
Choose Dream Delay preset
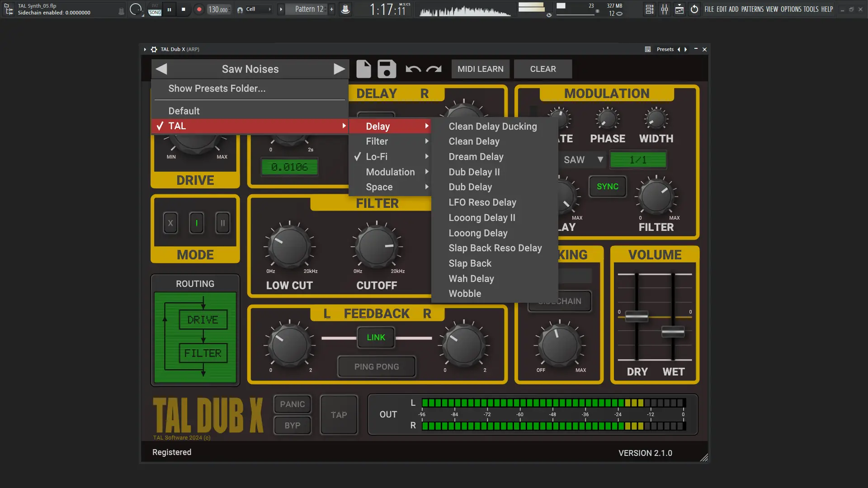[x=495, y=157]
